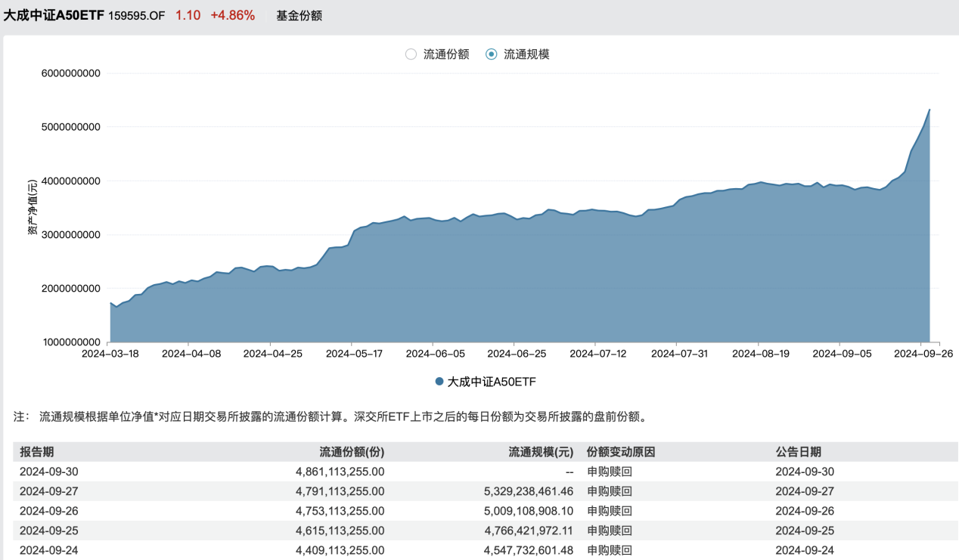Viewport: 959px width, 560px height.
Task: Select report date 2024-09-30 cell
Action: pyautogui.click(x=48, y=472)
